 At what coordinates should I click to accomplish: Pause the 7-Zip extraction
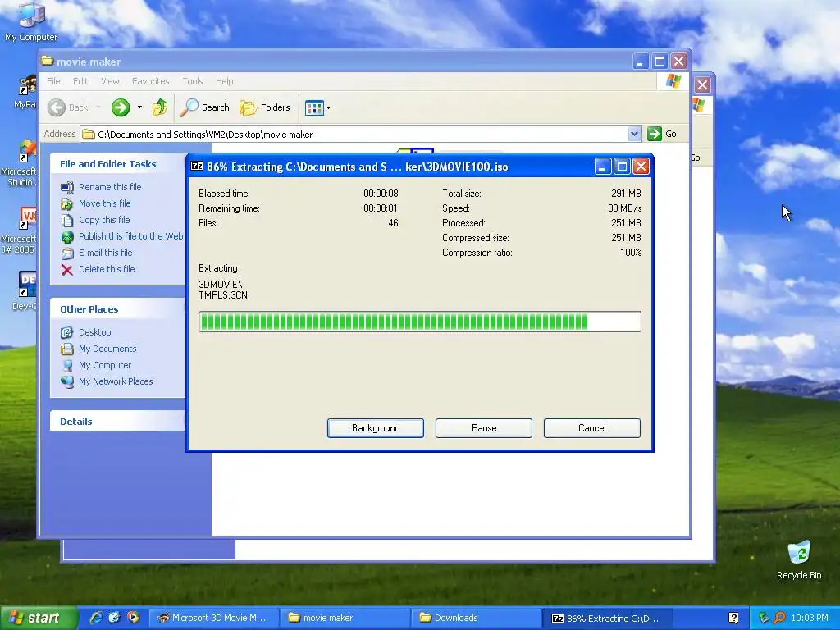484,428
